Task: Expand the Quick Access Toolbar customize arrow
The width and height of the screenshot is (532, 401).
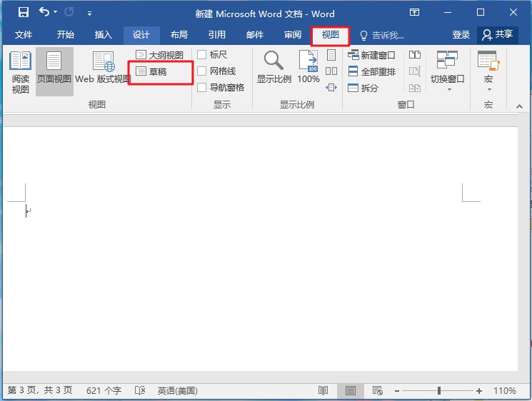Action: pos(89,14)
